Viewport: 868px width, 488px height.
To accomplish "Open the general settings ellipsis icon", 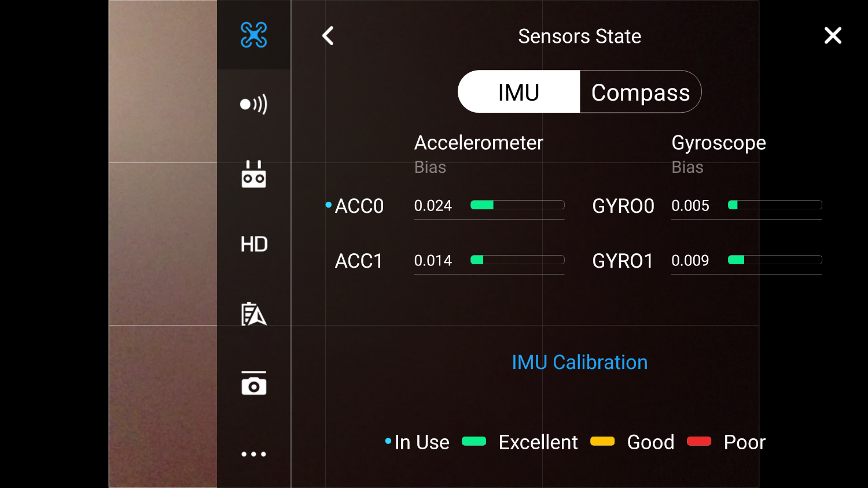I will point(253,454).
